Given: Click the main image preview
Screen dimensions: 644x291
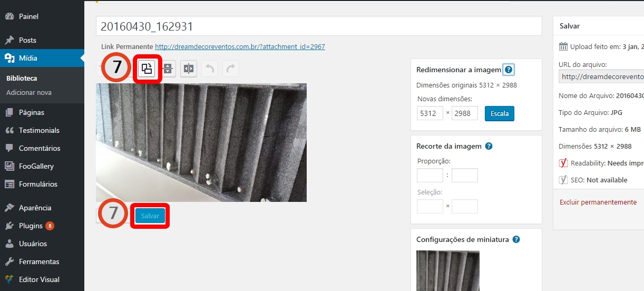Looking at the screenshot, I should click(201, 142).
